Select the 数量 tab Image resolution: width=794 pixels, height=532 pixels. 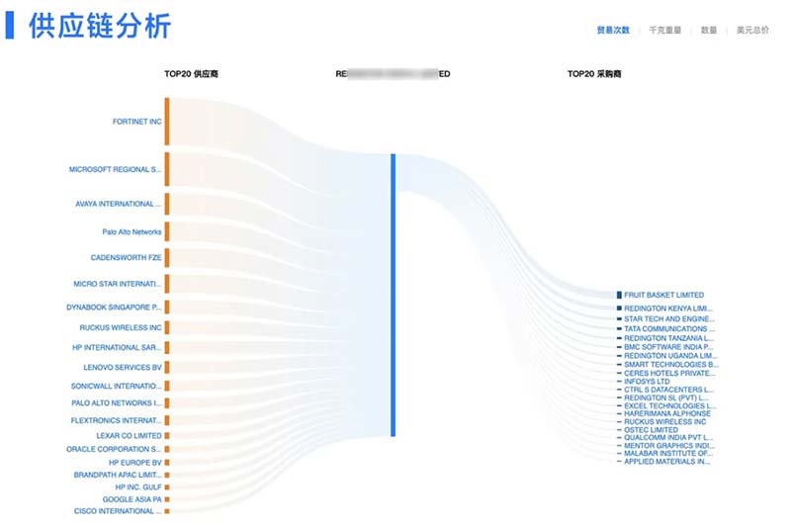pyautogui.click(x=708, y=30)
